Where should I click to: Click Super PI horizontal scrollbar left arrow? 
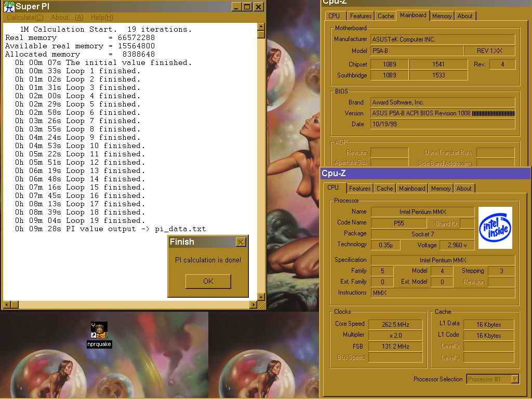click(x=7, y=304)
